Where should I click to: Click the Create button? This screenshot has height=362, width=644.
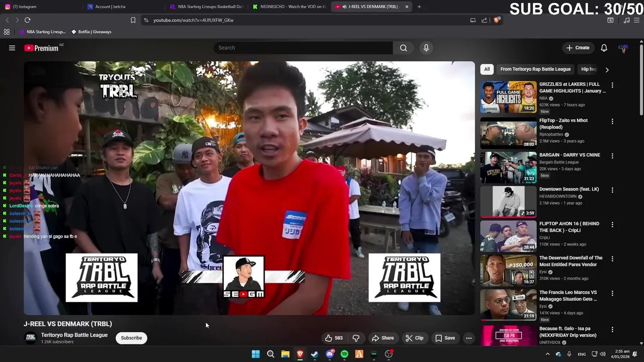point(578,48)
